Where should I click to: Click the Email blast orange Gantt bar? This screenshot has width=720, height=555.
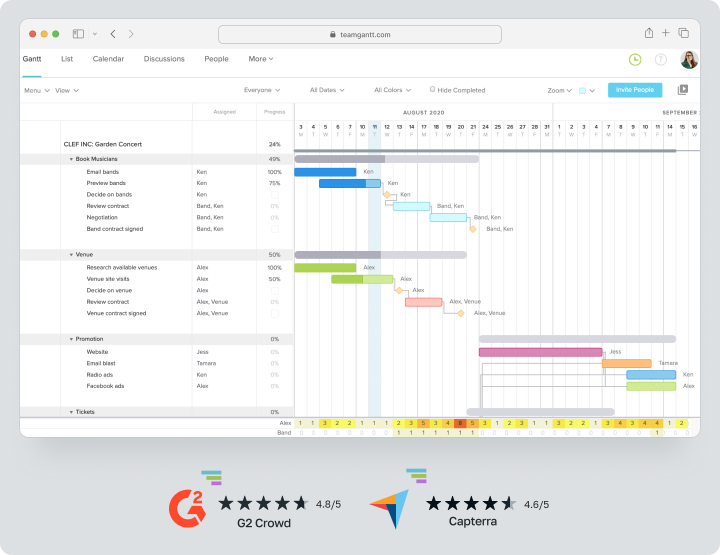(627, 364)
